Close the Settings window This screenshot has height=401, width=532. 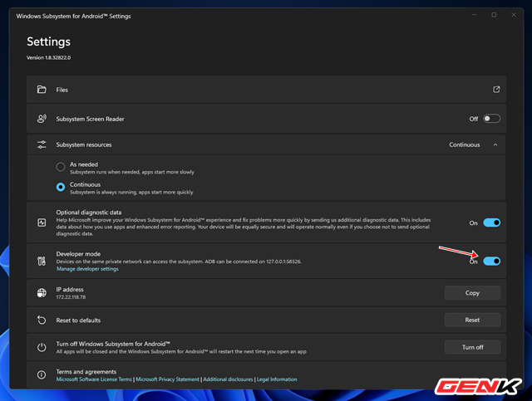coord(514,15)
